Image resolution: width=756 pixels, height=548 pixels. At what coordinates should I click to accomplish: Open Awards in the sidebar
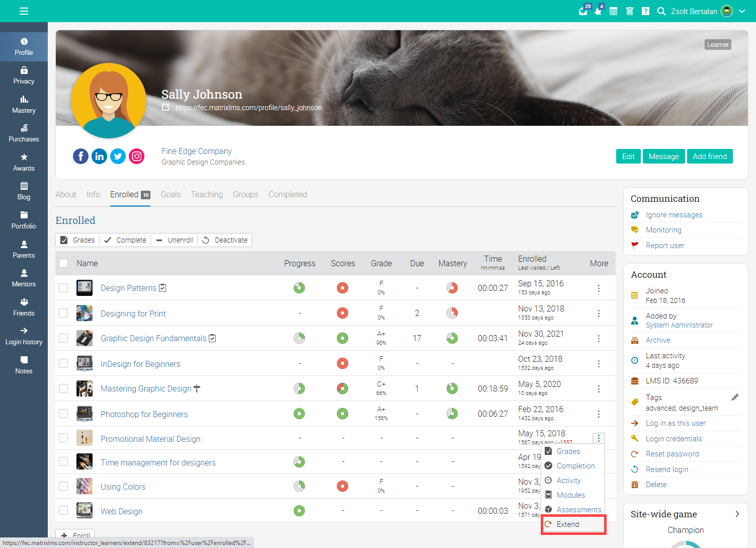pos(24,163)
